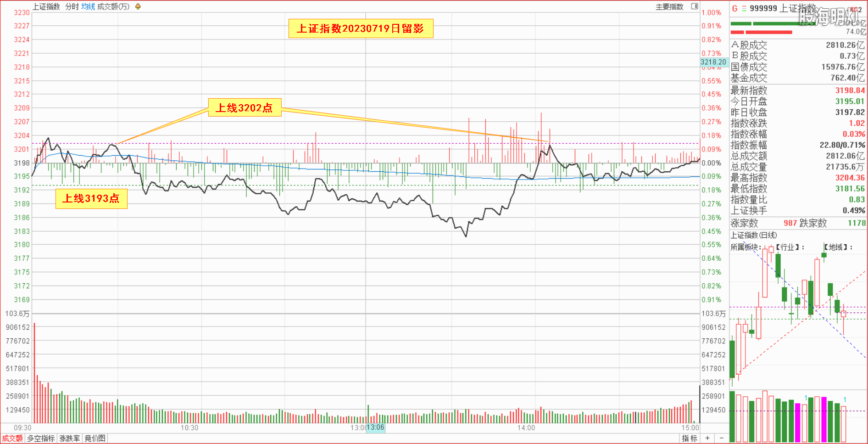Click the 国债成交 value 15976.76亿
The height and width of the screenshot is (444, 868).
coord(843,67)
